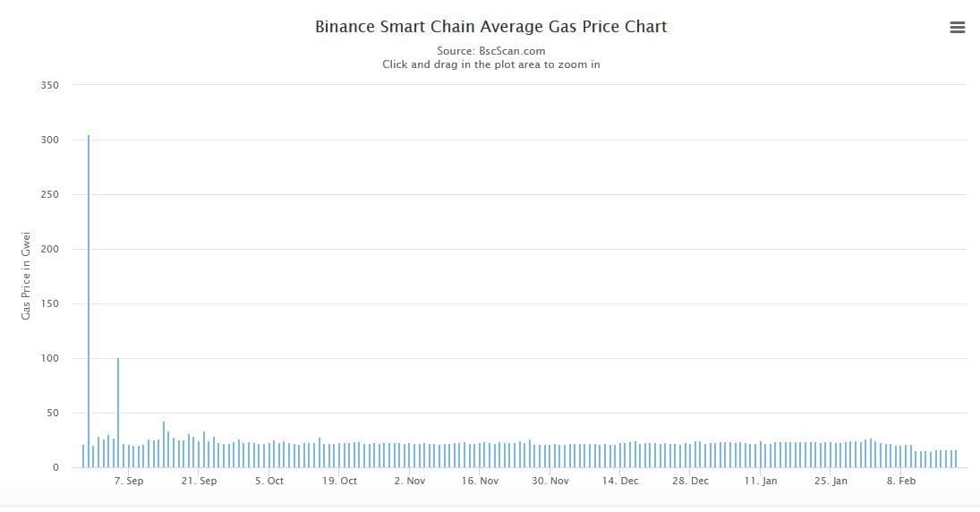Select the "28. Dec" date label
This screenshot has height=512, width=980.
690,481
